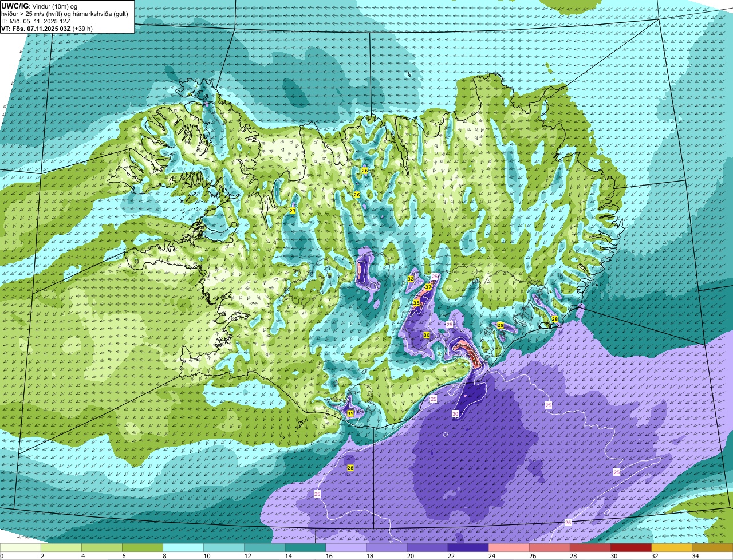Viewport: 733px width, 560px height.
Task: Pick the legend color swatch between 16 and 18
Action: (346, 548)
